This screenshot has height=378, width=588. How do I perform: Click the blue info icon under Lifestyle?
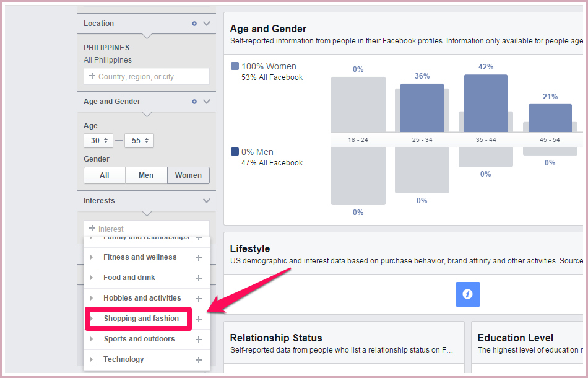[x=467, y=294]
